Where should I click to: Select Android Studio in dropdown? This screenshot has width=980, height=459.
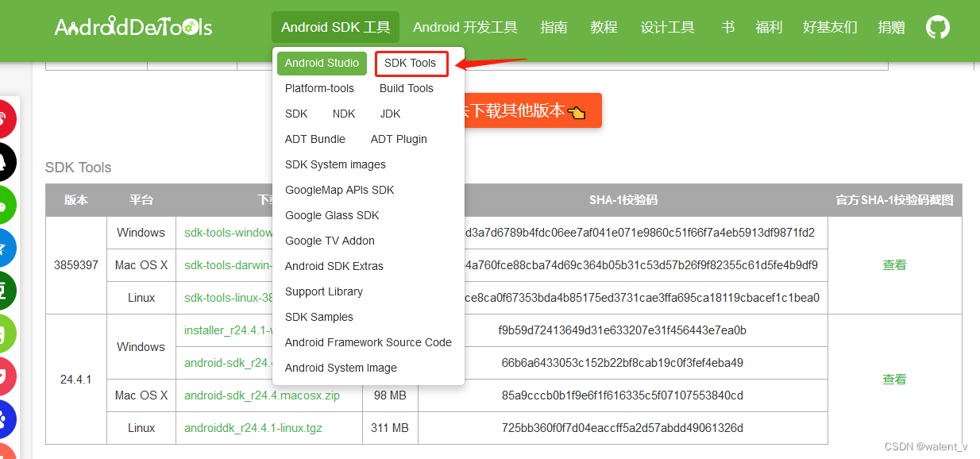322,63
